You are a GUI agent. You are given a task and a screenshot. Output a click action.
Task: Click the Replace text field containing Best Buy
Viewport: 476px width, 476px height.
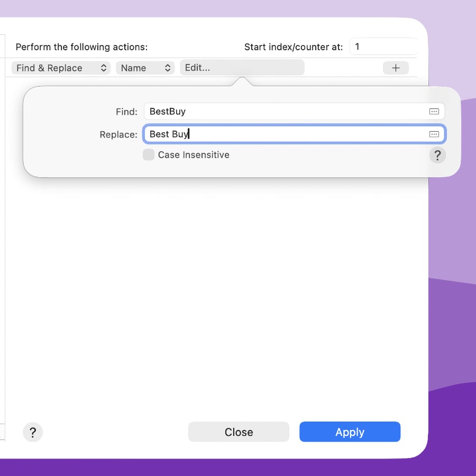pyautogui.click(x=294, y=134)
